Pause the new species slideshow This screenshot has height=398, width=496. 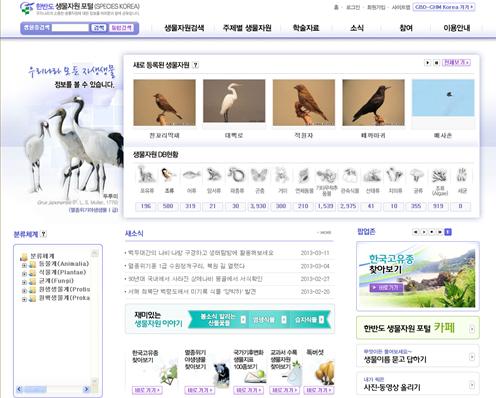[x=436, y=62]
